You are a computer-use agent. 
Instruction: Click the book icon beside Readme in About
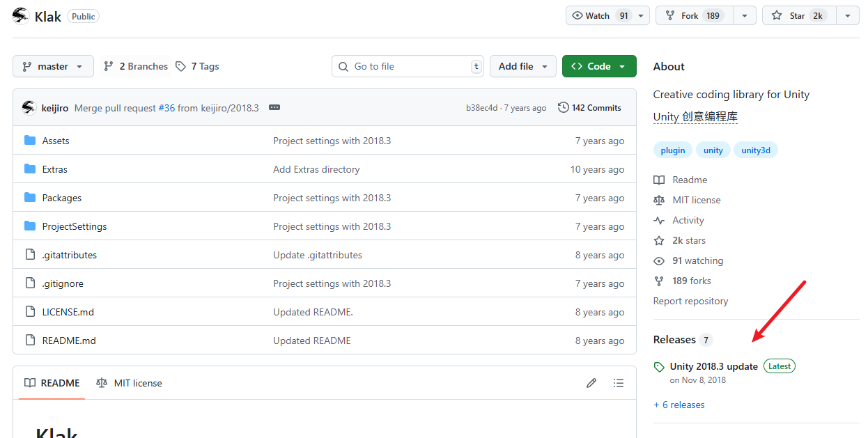click(x=659, y=180)
